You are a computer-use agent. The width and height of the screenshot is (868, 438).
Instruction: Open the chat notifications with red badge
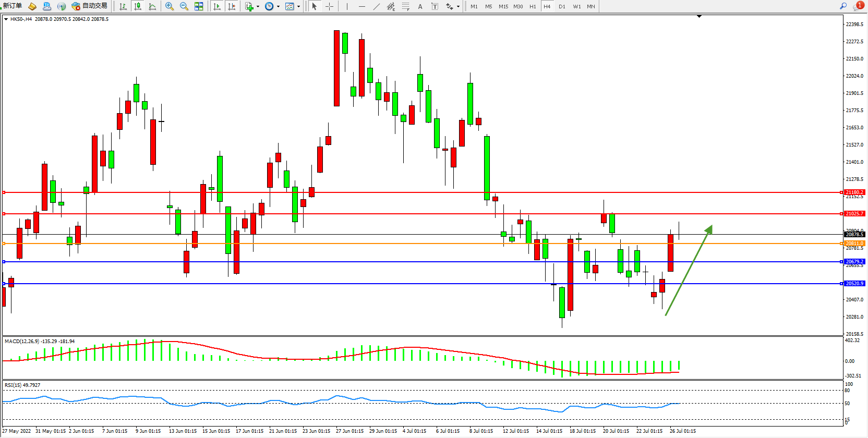pyautogui.click(x=858, y=6)
